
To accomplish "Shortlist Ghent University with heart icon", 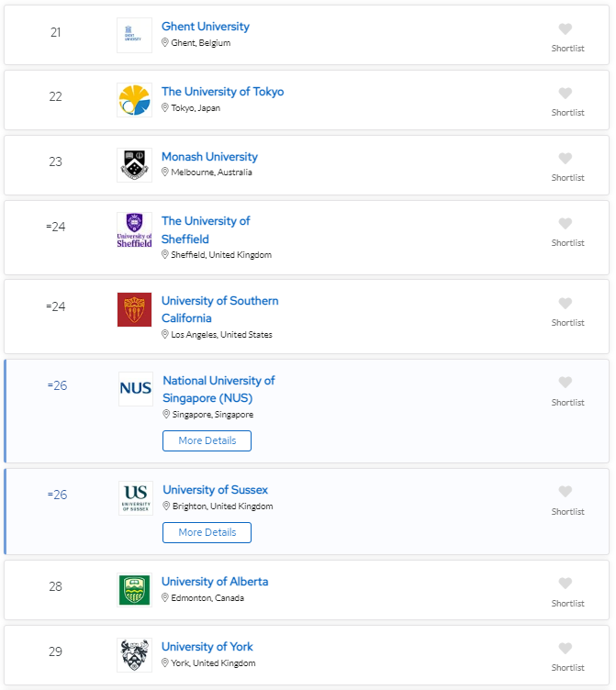I will click(x=566, y=28).
